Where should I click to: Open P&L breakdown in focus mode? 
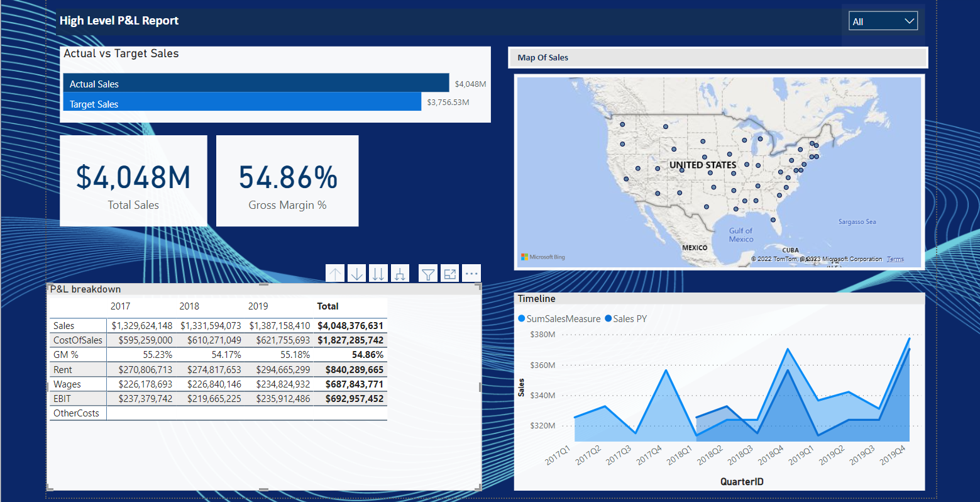pos(450,274)
